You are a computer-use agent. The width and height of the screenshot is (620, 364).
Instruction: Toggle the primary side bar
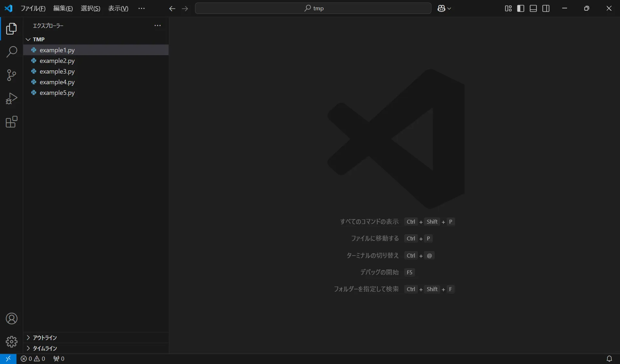[521, 8]
